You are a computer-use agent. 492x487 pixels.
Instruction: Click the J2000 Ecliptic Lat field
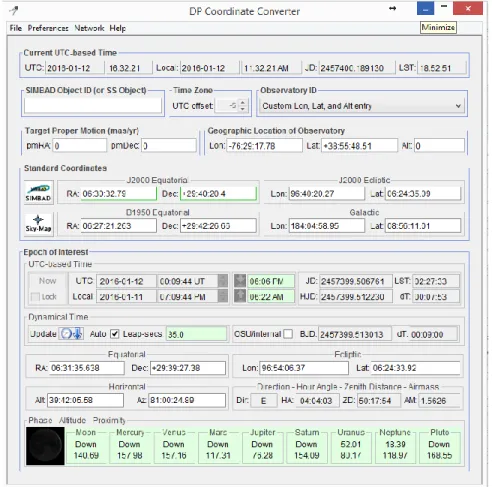coord(423,194)
